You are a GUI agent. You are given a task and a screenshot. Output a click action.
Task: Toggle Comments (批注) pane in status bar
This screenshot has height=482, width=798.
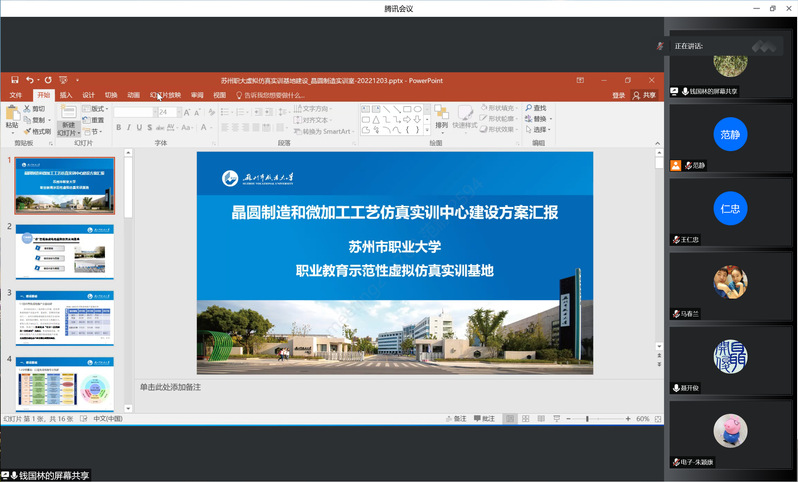click(x=484, y=419)
